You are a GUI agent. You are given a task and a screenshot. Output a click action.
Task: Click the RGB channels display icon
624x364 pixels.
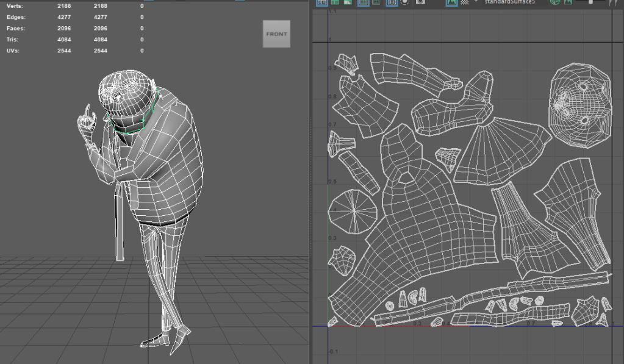tap(555, 2)
